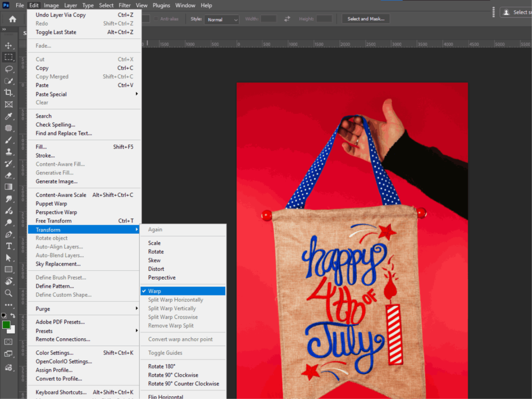Image resolution: width=532 pixels, height=399 pixels.
Task: Open the File menu
Action: click(20, 5)
